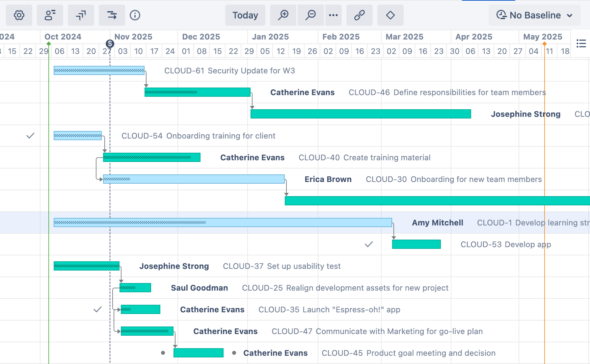Click the checkmark on CLOUD-54 Onboarding training

click(31, 135)
